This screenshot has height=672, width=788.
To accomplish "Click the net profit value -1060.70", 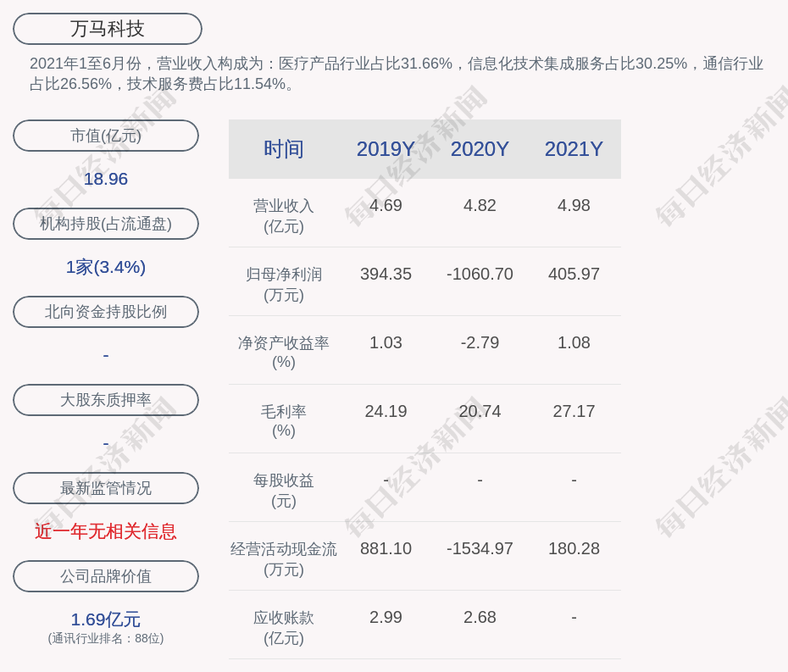I will 480,274.
